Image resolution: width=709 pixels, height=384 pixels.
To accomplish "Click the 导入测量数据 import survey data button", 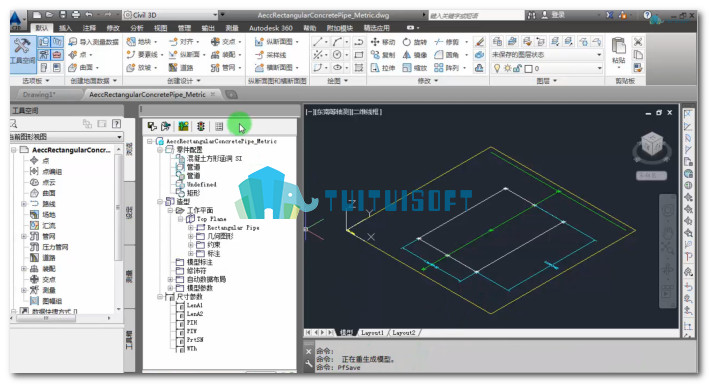I will 94,42.
